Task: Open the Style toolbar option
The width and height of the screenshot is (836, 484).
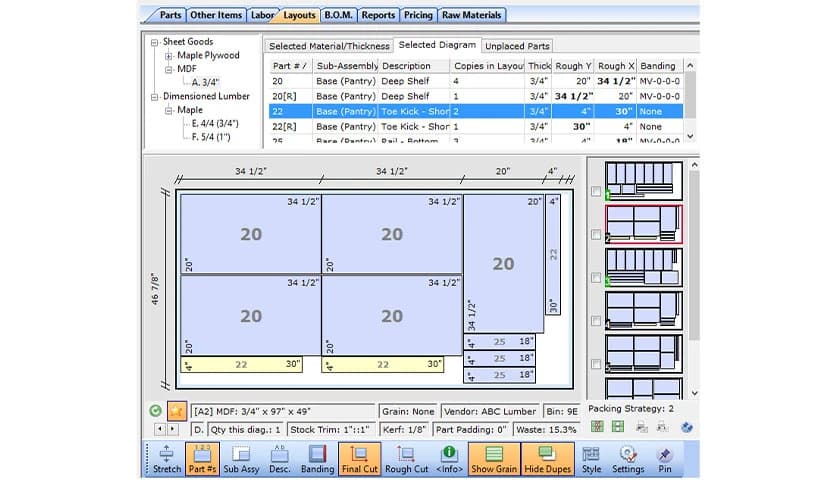Action: (x=591, y=459)
